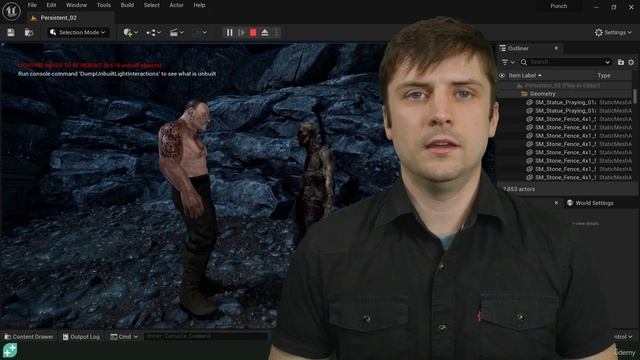
Task: Open the Outliner filter options dropdown
Action: click(507, 62)
